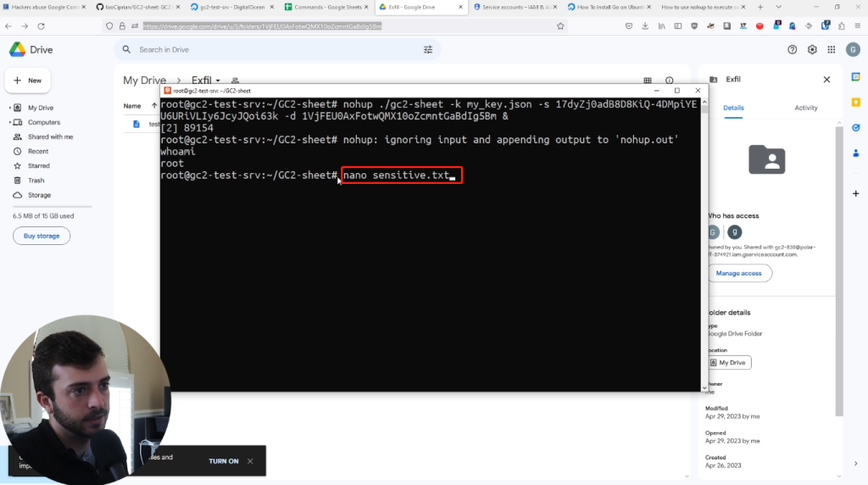Switch to Commands Google Sheets tab
868x485 pixels.
coord(326,7)
